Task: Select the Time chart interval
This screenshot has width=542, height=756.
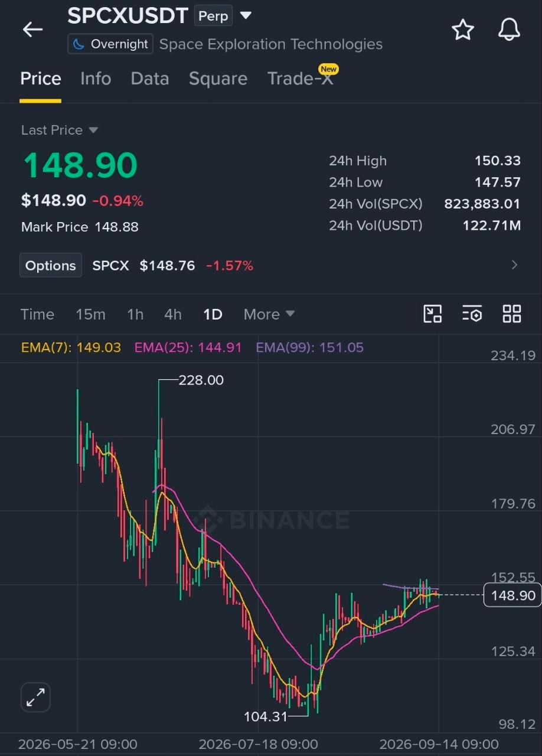Action: click(37, 314)
